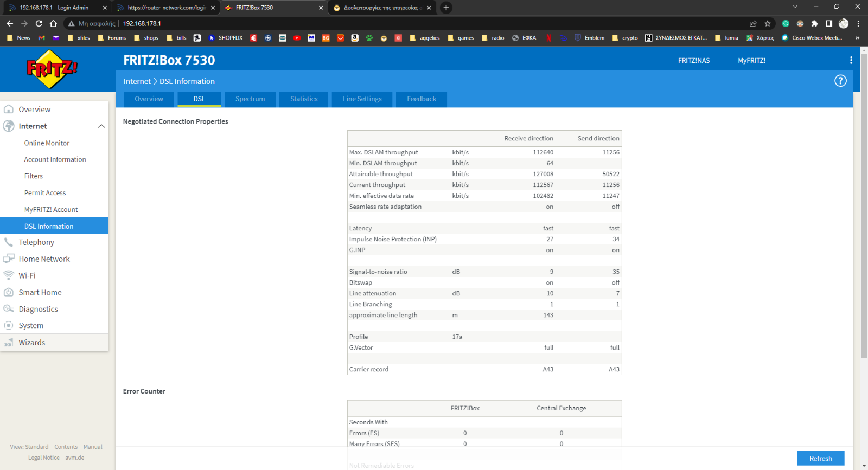Image resolution: width=868 pixels, height=470 pixels.
Task: Click Internet in the breadcrumb
Action: (137, 81)
